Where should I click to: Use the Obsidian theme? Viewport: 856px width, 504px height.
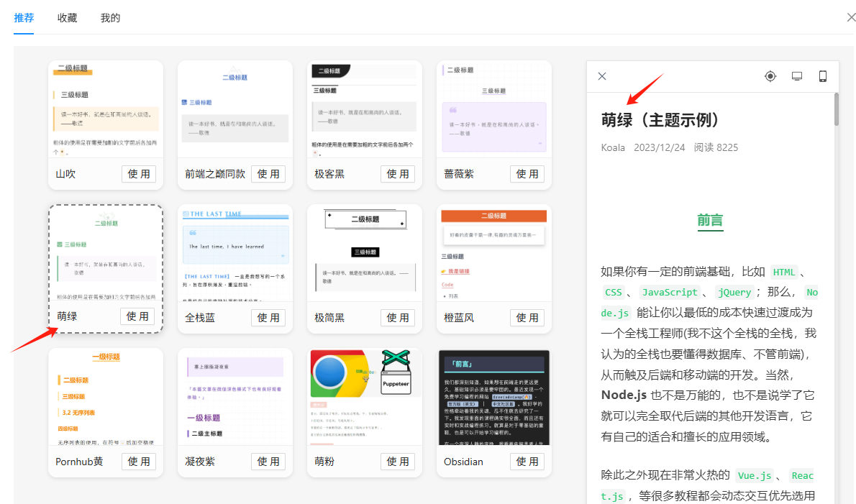[527, 462]
